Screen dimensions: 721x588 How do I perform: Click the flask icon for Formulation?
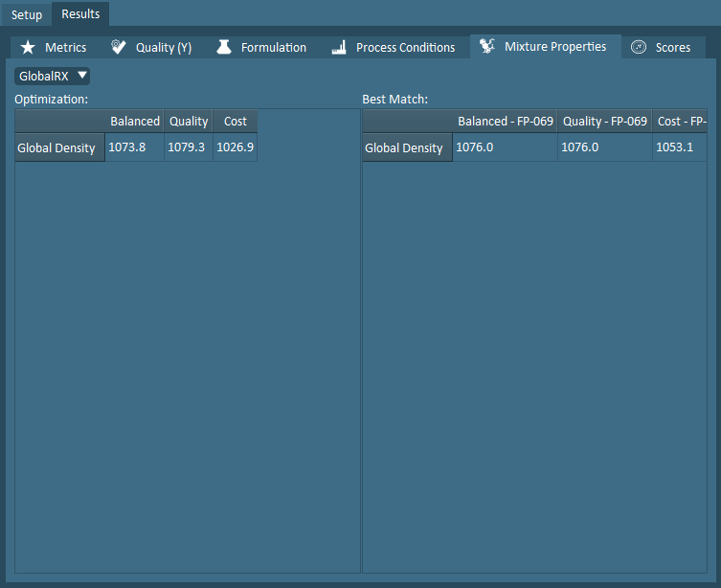point(224,47)
